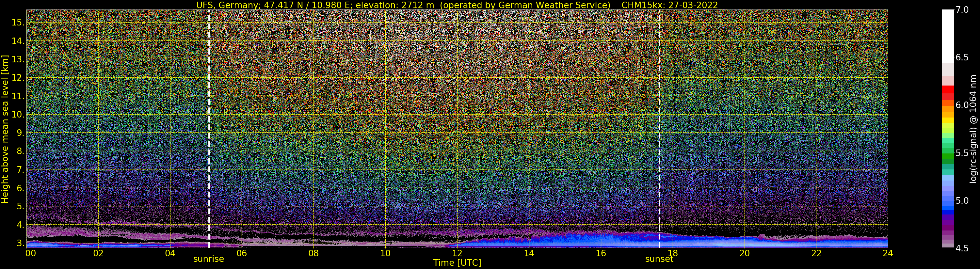Click the '15.' height tick label
980x269 pixels.
[x=18, y=23]
